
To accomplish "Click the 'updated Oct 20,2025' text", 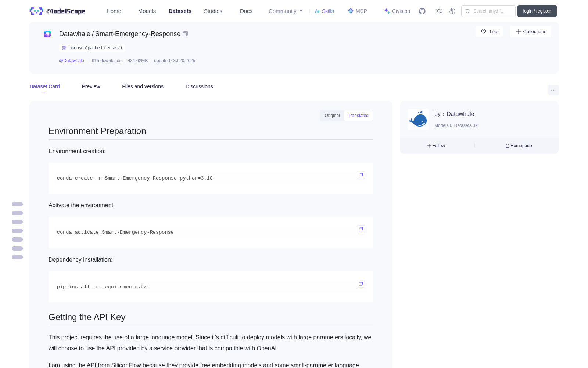I will pos(175,61).
